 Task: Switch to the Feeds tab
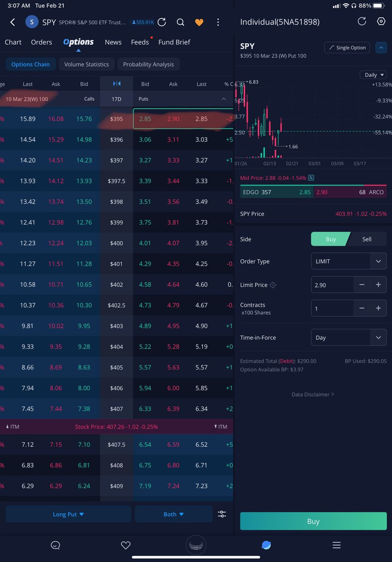pyautogui.click(x=140, y=42)
